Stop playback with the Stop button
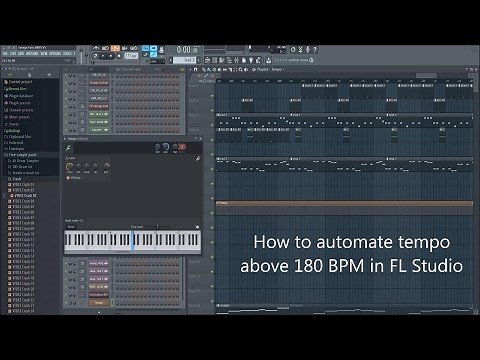 pos(111,56)
